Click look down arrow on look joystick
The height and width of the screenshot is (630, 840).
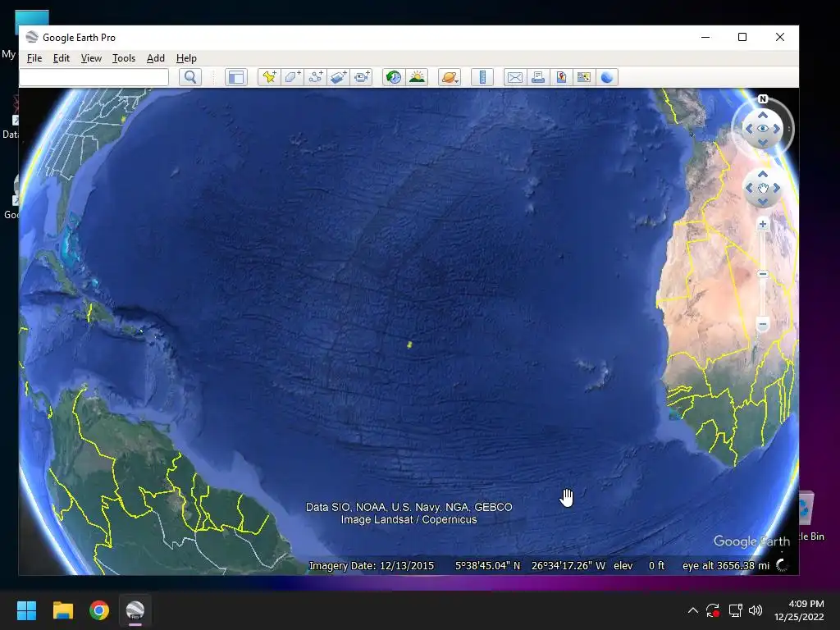[x=763, y=142]
